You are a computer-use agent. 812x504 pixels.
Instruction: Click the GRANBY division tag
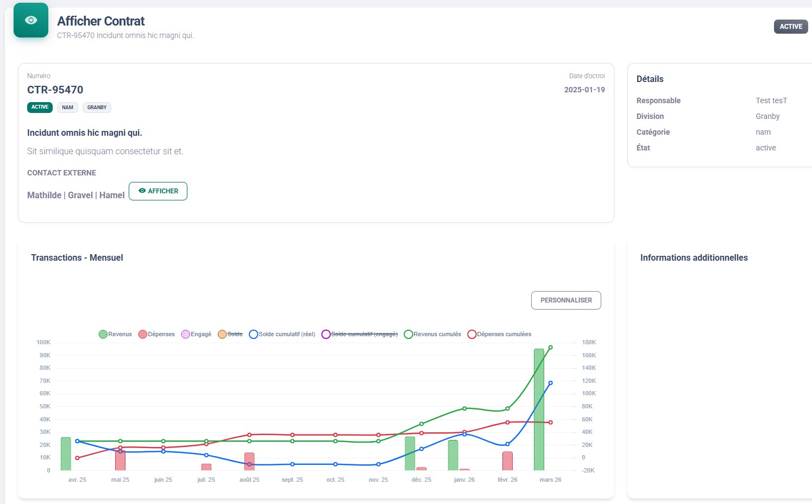pyautogui.click(x=97, y=108)
